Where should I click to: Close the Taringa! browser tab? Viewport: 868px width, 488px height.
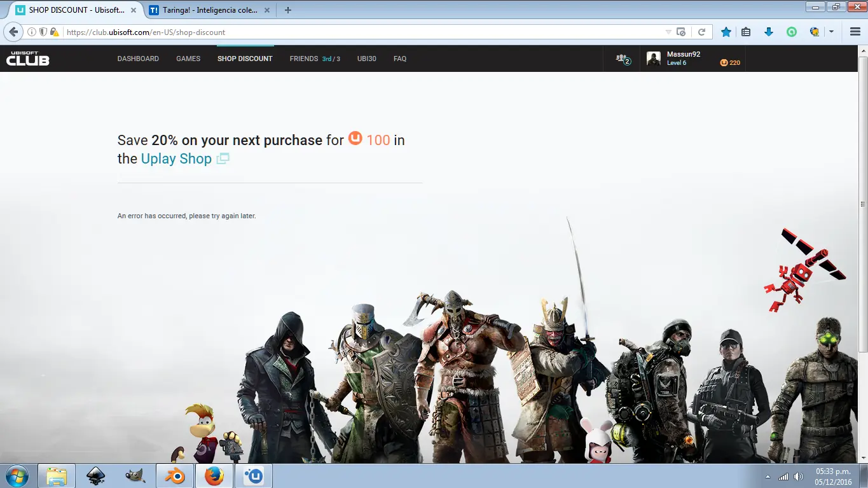[268, 10]
